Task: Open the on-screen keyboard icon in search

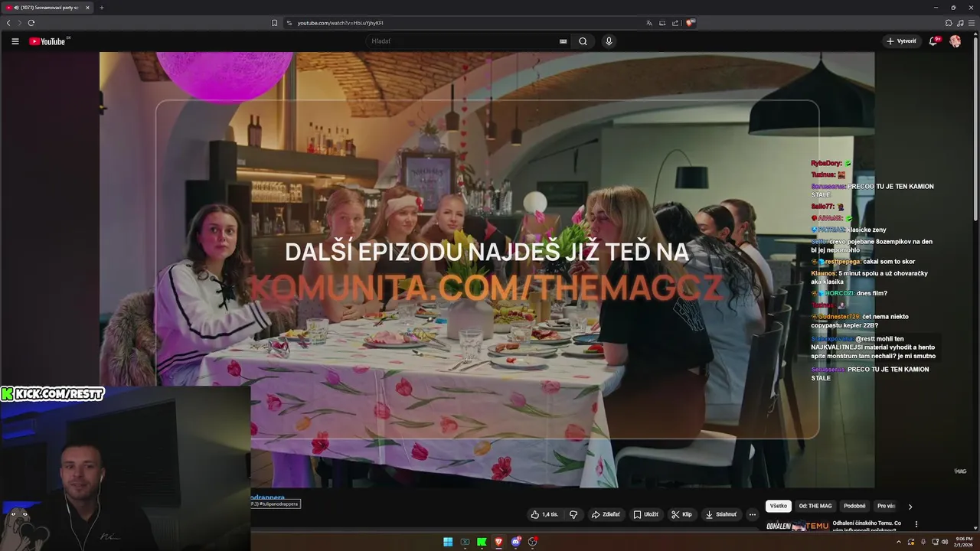Action: click(563, 41)
